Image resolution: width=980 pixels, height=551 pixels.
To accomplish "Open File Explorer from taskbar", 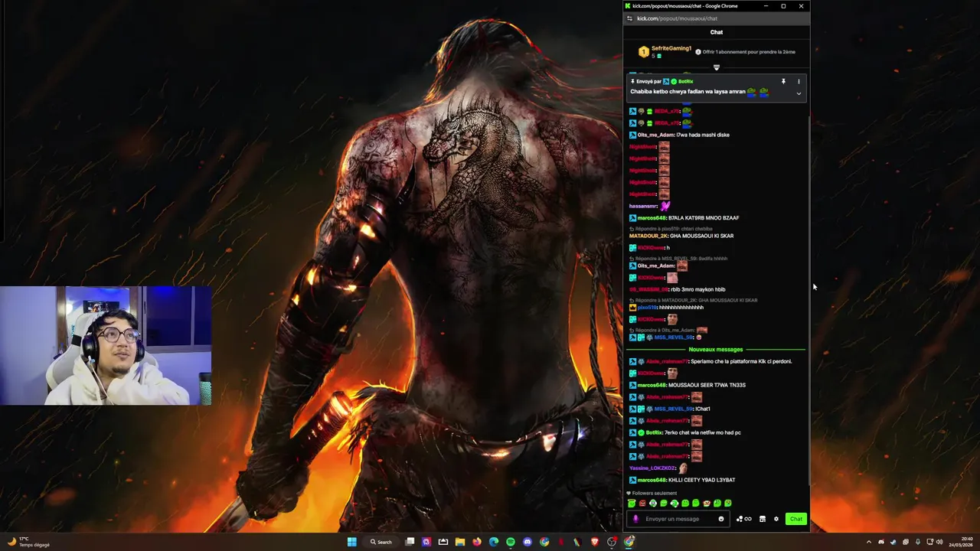I will click(x=460, y=542).
